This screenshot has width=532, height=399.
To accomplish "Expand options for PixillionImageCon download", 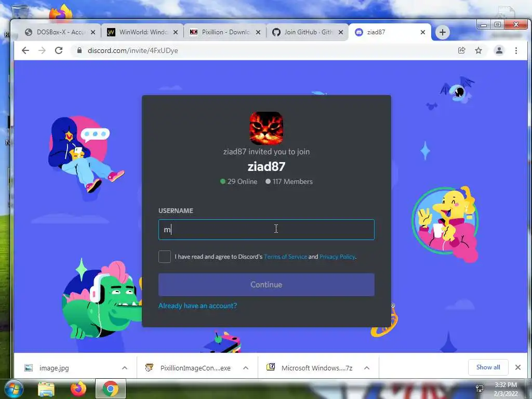I will (246, 368).
